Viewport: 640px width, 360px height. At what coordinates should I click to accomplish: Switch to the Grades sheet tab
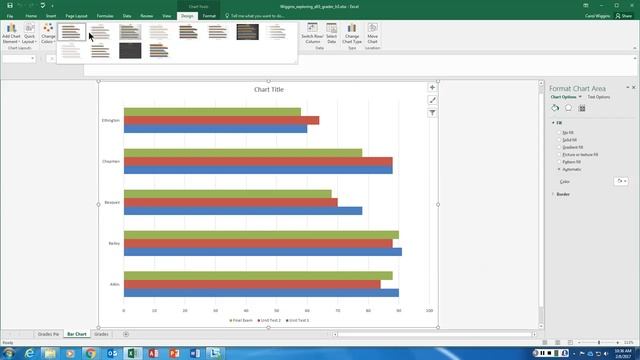101,334
